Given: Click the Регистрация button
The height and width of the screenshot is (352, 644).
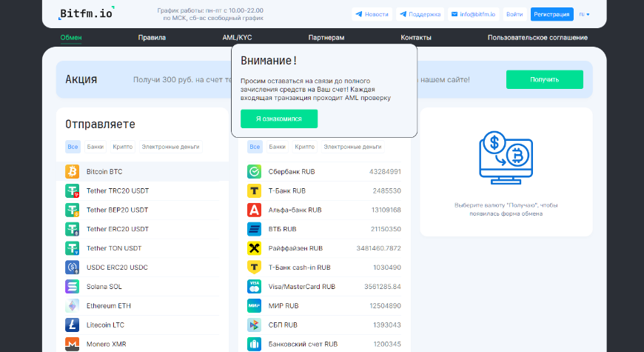Looking at the screenshot, I should [x=551, y=14].
